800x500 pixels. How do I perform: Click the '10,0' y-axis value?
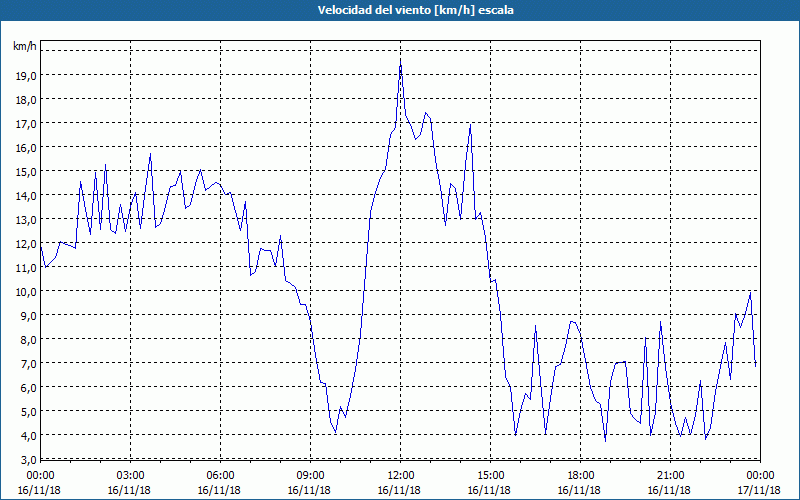pyautogui.click(x=27, y=291)
